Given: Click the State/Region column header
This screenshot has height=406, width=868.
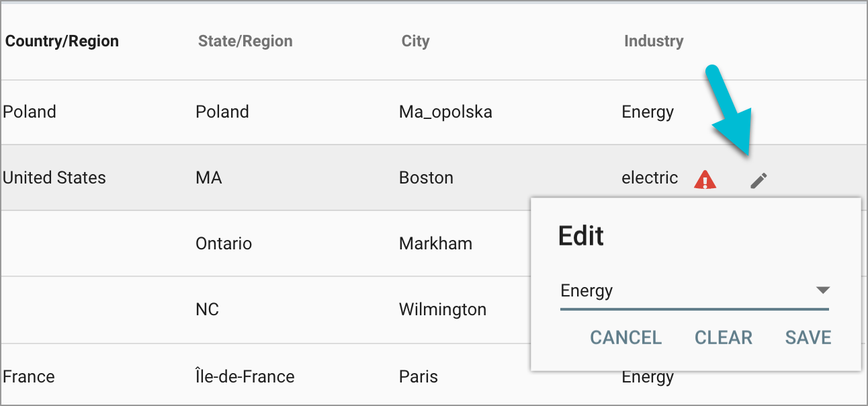Looking at the screenshot, I should [245, 40].
